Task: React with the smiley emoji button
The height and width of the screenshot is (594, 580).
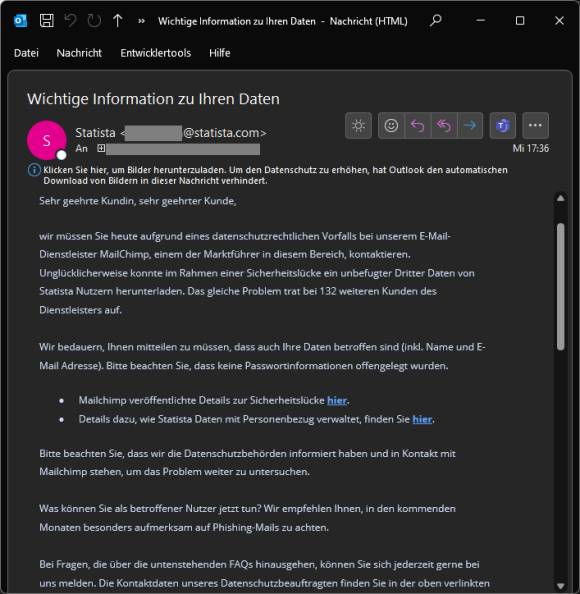Action: tap(391, 125)
